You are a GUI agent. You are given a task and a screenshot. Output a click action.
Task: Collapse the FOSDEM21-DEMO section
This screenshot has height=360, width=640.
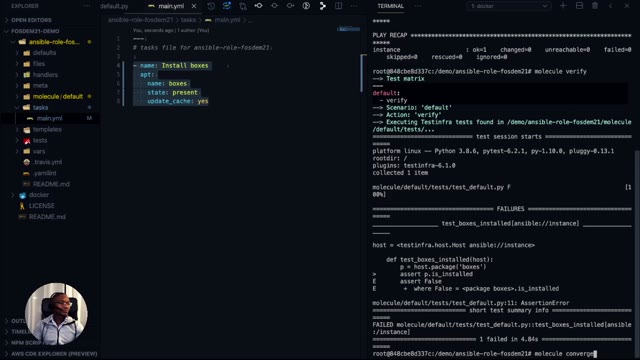tap(36, 31)
